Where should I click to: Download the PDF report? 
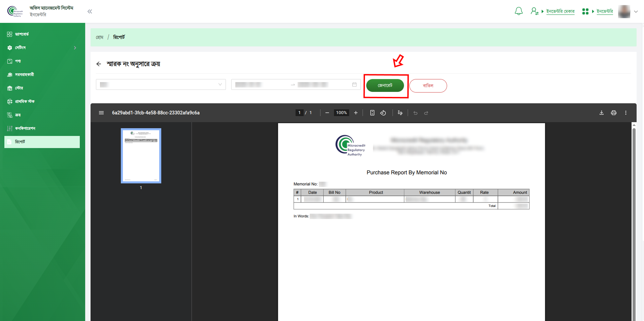click(x=601, y=113)
